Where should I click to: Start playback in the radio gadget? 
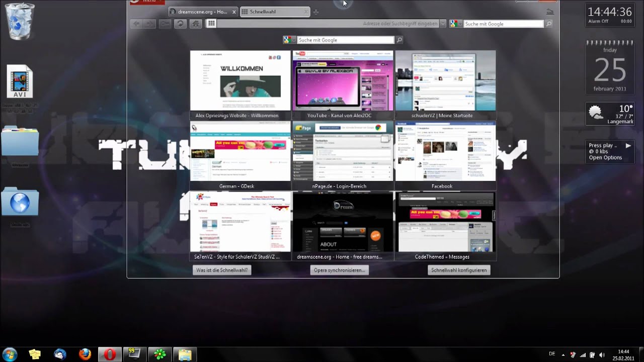pos(628,146)
